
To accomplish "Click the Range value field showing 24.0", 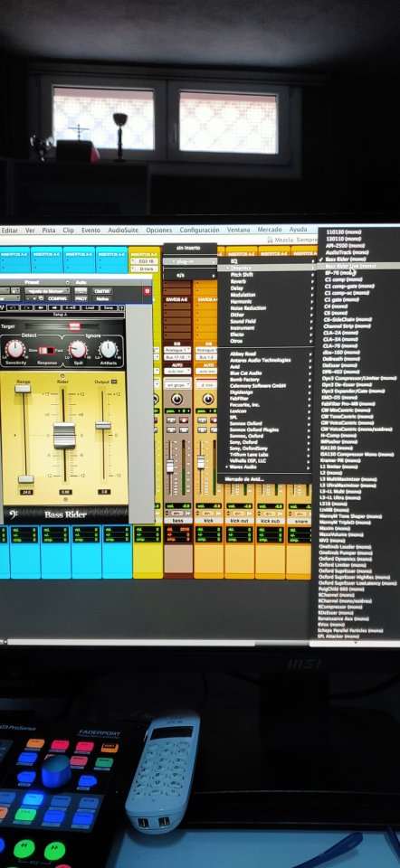I will 26,492.
